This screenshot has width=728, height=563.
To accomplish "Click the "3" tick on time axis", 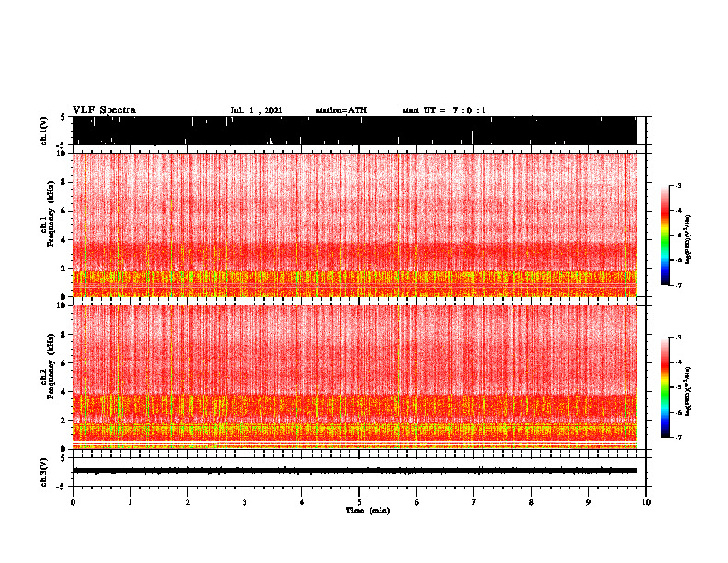I will pos(245,502).
